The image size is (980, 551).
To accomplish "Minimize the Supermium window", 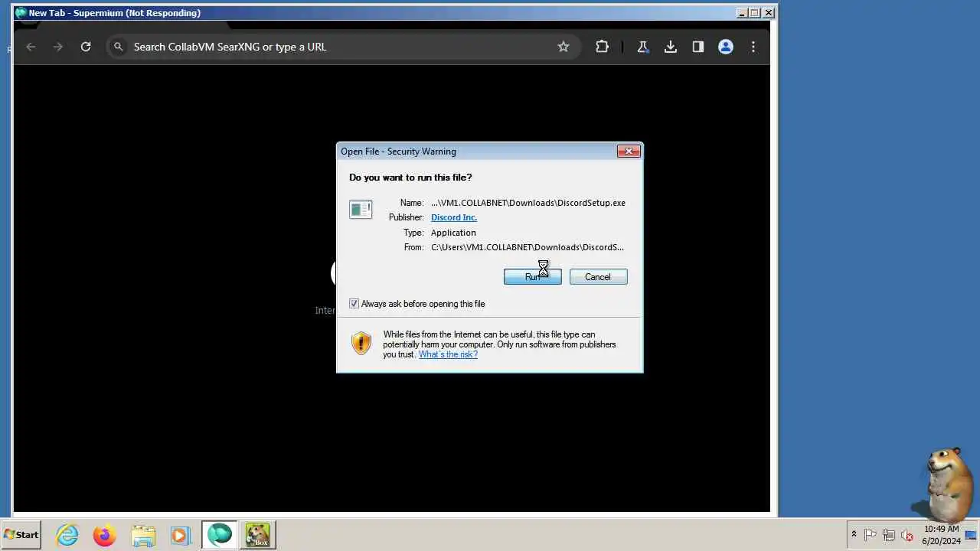I will pos(742,13).
